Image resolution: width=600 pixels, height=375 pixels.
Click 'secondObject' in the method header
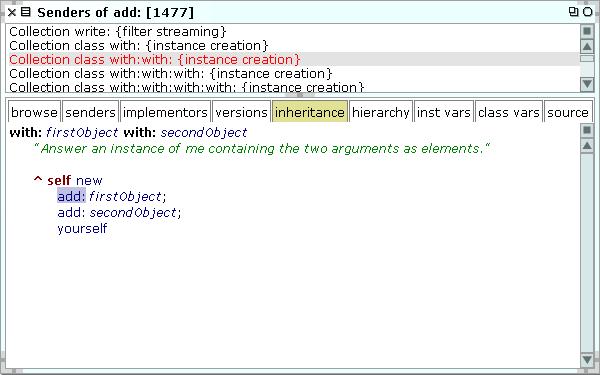tap(204, 133)
